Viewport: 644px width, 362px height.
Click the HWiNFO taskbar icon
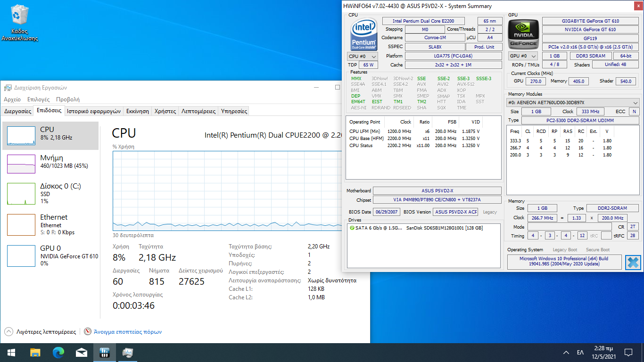coord(105,352)
